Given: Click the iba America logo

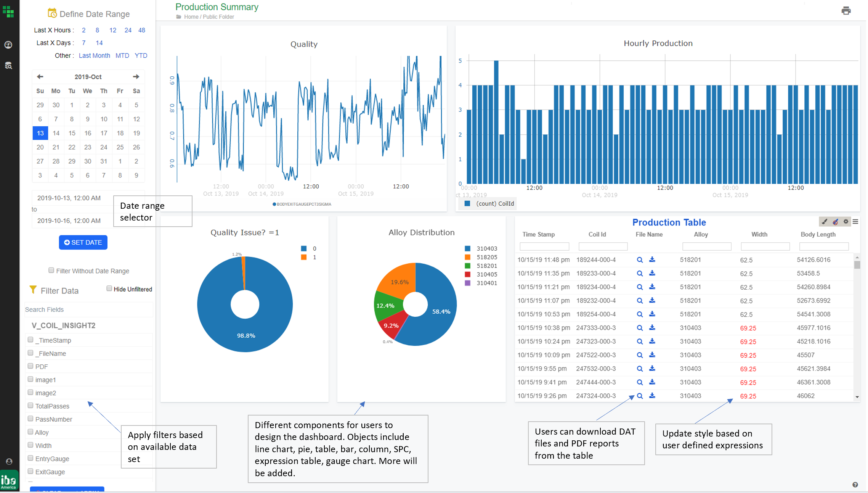Looking at the screenshot, I should (x=8, y=480).
